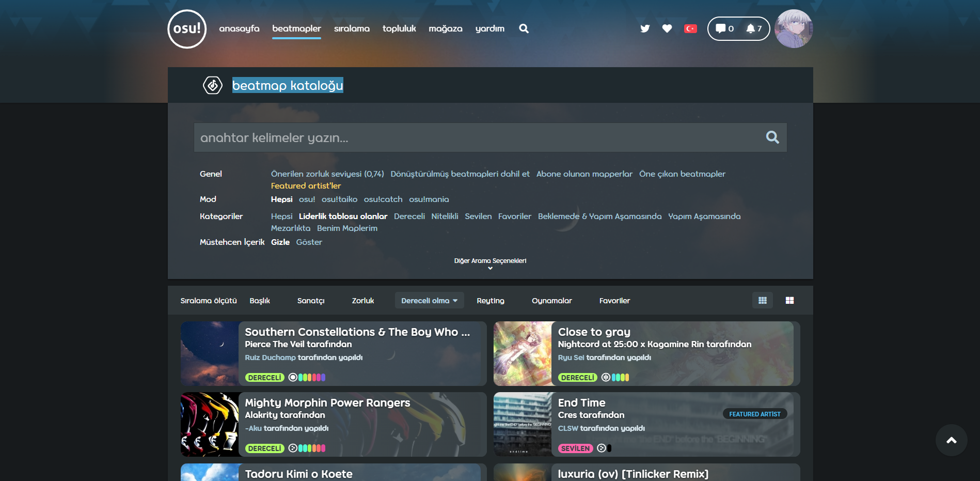The width and height of the screenshot is (980, 481).
Task: Click the scroll-to-top arrow button
Action: pyautogui.click(x=951, y=440)
